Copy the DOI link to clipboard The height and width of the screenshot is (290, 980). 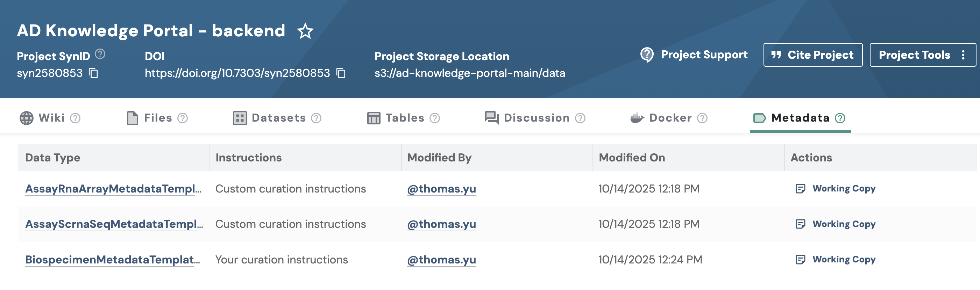[x=341, y=73]
